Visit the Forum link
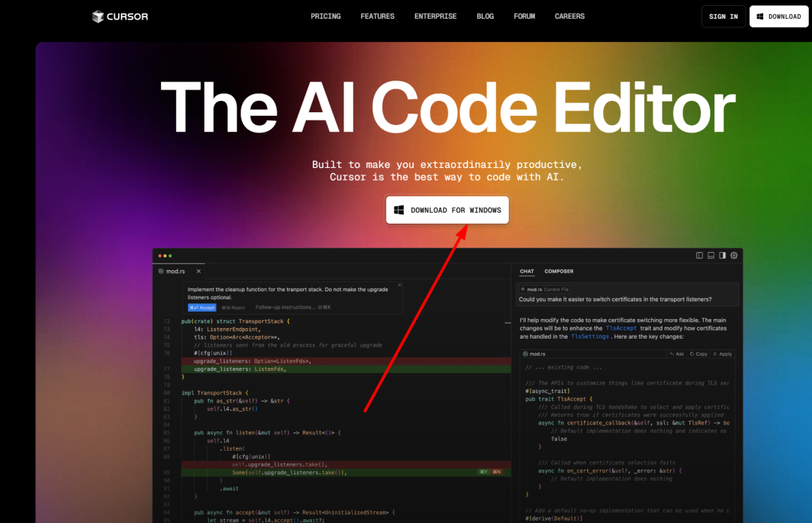812x523 pixels. (524, 17)
